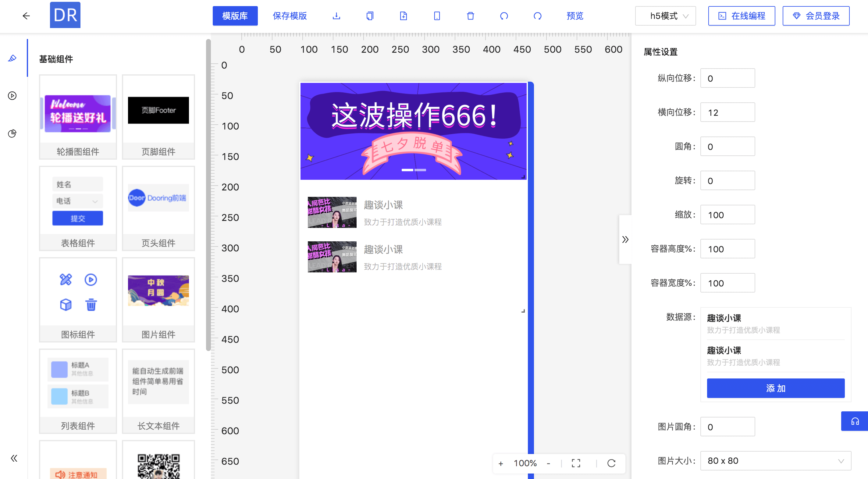Expand the 图片大小 80 x 80 dropdown

(775, 460)
